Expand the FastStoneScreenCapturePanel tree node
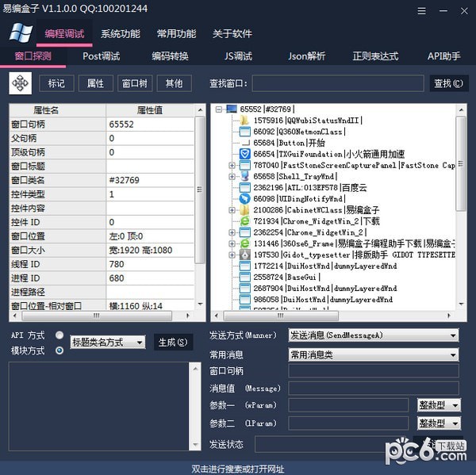Viewport: 476px width, 475px height. [x=232, y=166]
